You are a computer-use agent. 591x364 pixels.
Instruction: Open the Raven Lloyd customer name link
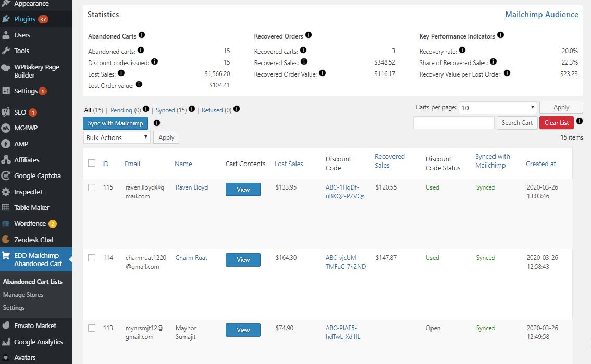coord(191,187)
